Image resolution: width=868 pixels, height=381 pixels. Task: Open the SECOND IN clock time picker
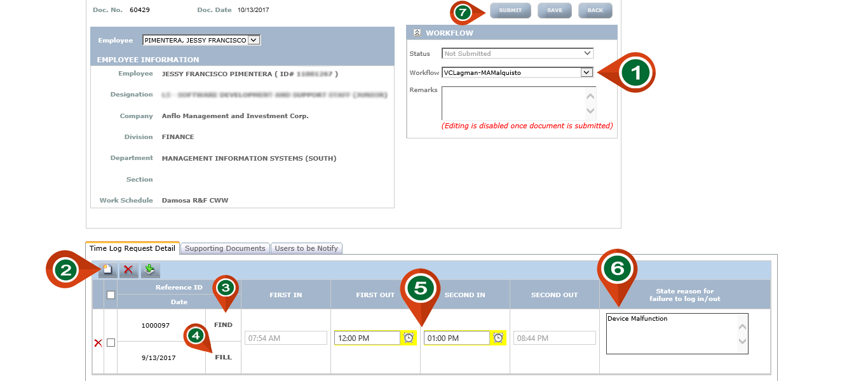pyautogui.click(x=498, y=338)
